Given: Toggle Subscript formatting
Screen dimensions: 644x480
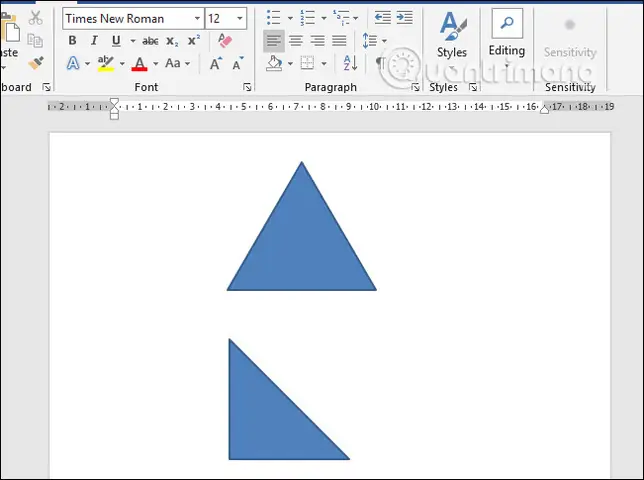Looking at the screenshot, I should 172,41.
